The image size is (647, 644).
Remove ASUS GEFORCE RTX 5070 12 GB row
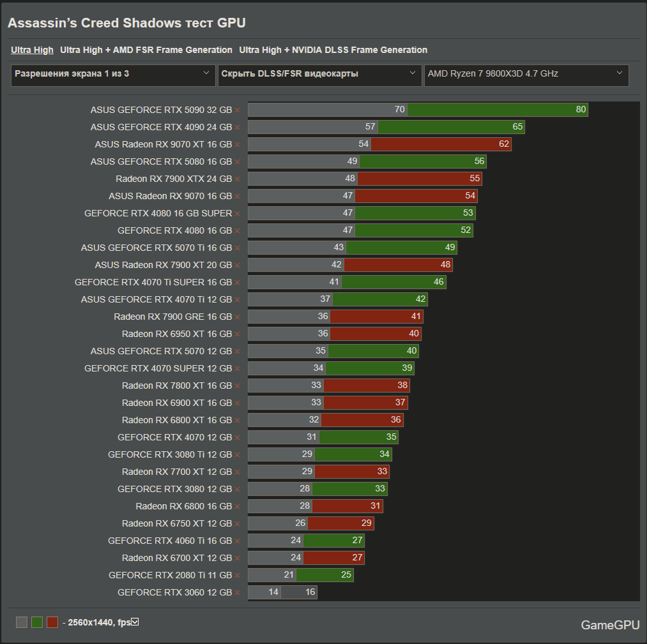(237, 351)
